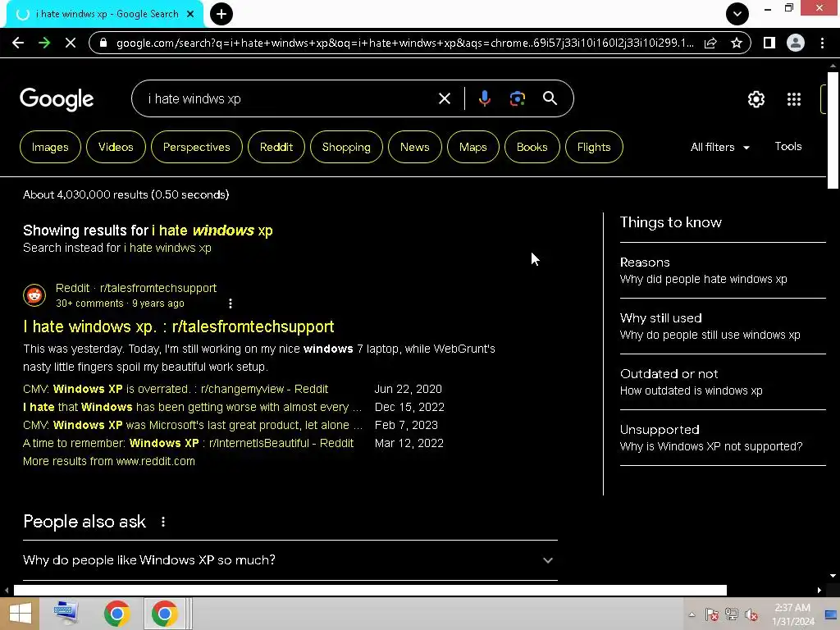Select the Images filter
This screenshot has height=630, width=840.
(50, 147)
